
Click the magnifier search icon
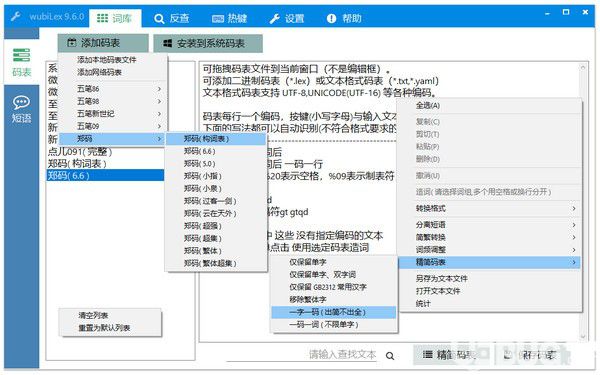point(390,356)
